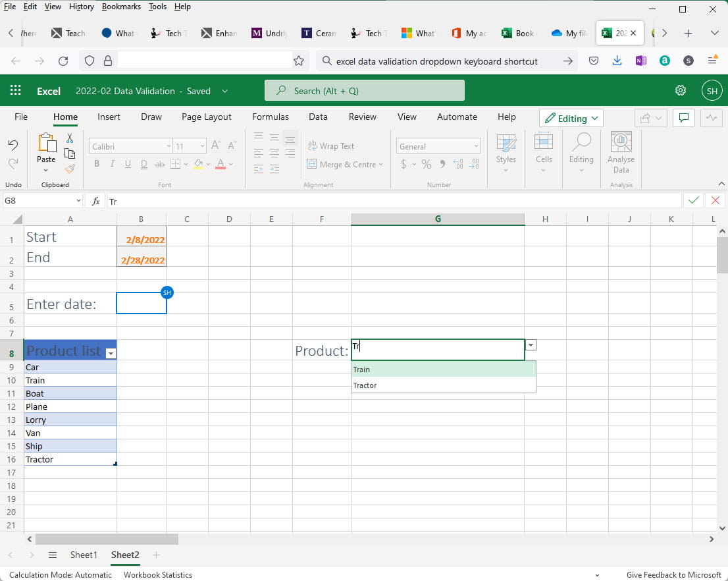Toggle Wrap Text in Alignment group
Screen dimensions: 728x581
click(331, 146)
